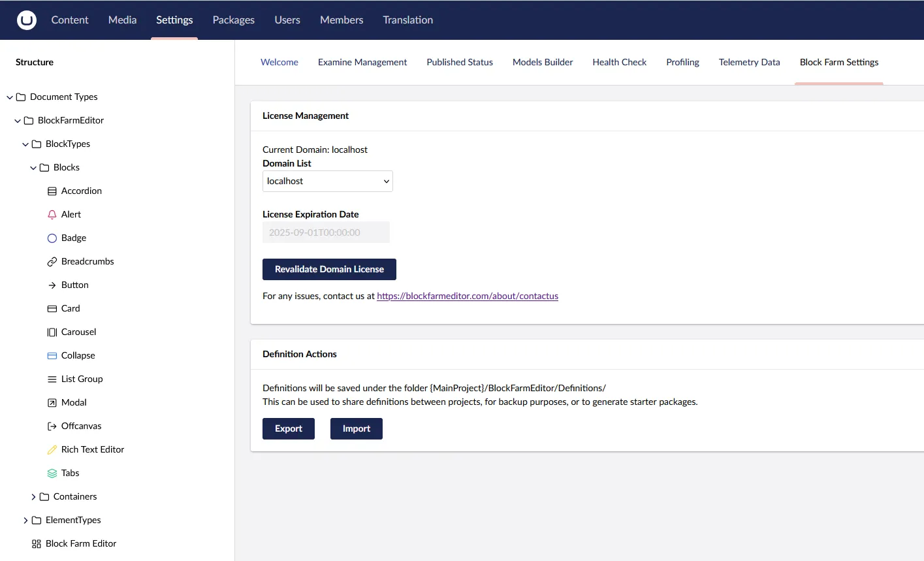Click the Offcanvas exit icon

[x=52, y=426]
